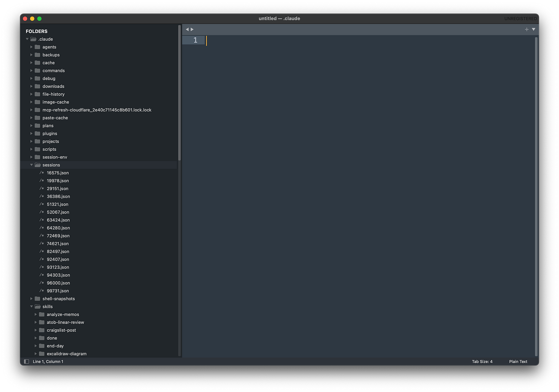Click the FOLDERS sidebar heading

tap(36, 31)
